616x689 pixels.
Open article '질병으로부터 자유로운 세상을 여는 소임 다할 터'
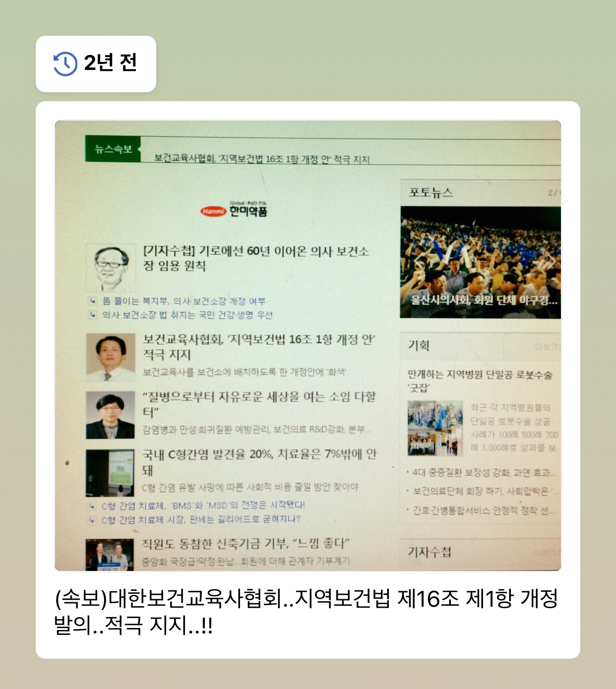coord(259,404)
